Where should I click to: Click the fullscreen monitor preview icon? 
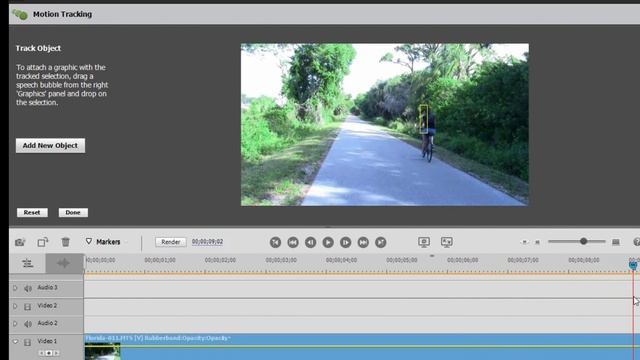[x=424, y=242]
